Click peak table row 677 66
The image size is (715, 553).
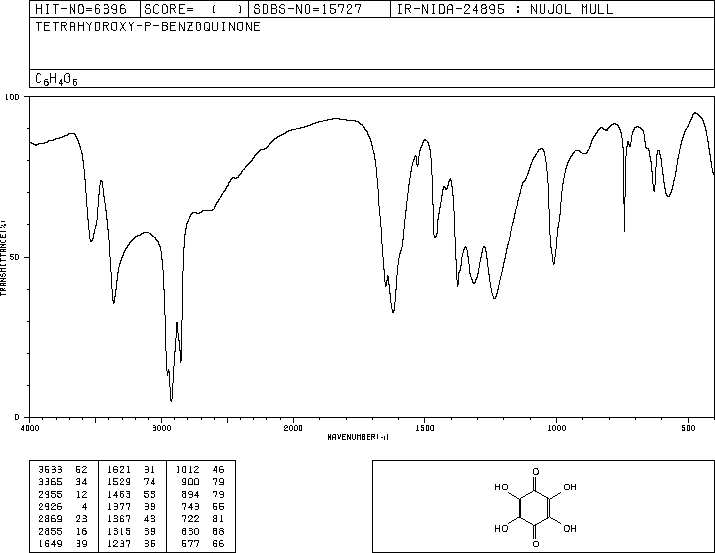point(203,544)
